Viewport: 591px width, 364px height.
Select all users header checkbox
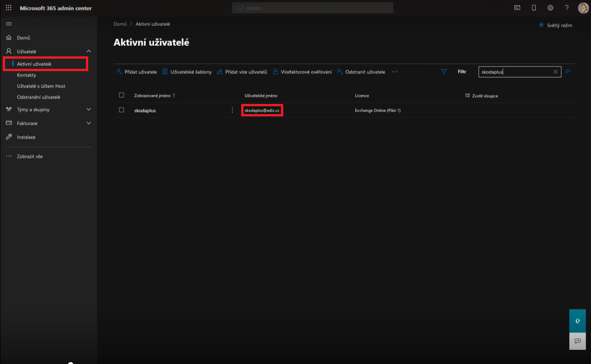tap(122, 95)
